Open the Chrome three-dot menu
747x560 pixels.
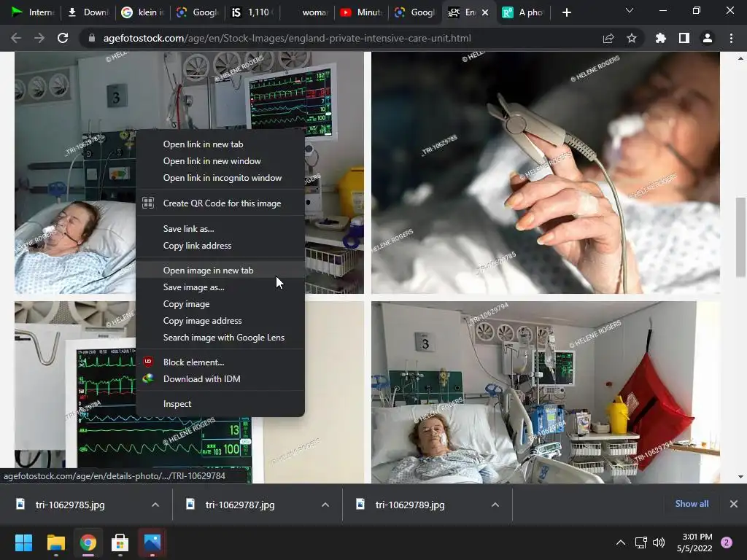[731, 38]
